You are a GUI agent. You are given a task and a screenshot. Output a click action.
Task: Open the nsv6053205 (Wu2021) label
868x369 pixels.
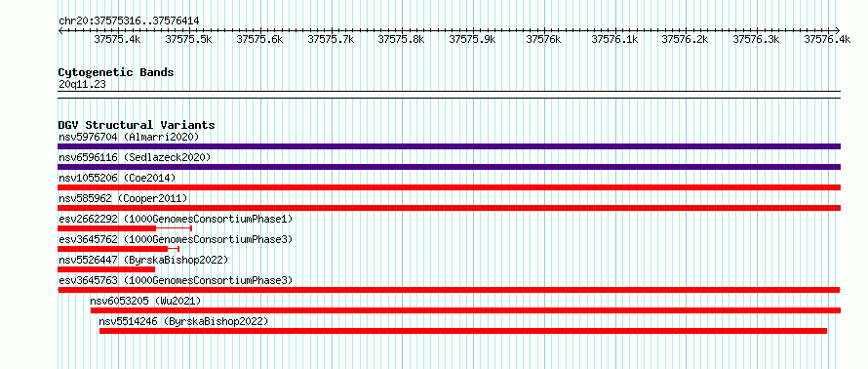pos(145,301)
